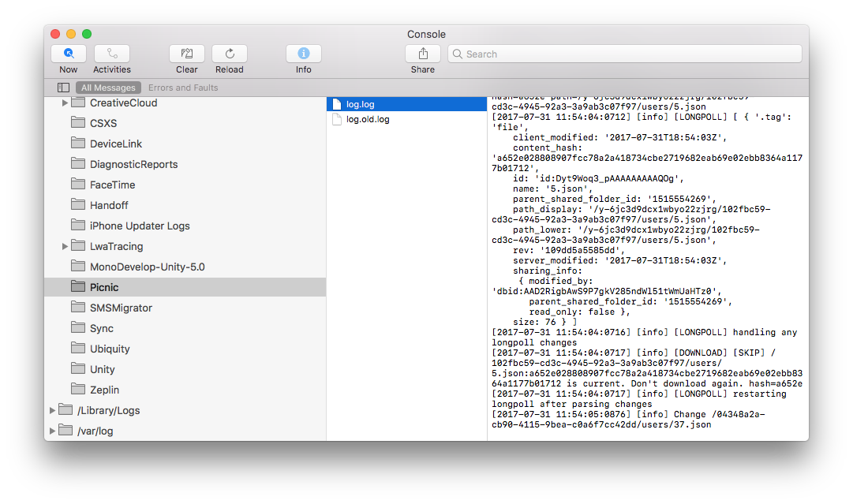Reload the log using Reload icon

tap(230, 54)
